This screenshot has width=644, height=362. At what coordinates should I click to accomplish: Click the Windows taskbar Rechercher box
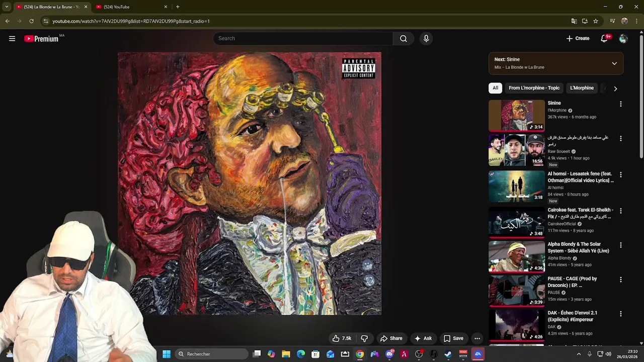point(212,354)
